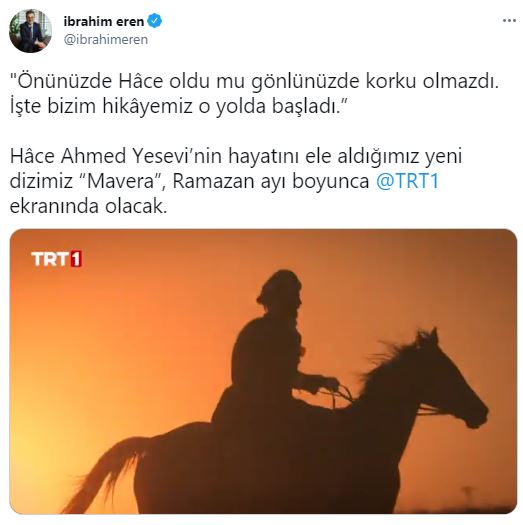523x525 pixels.
Task: Click the @ibrahimeren handle
Action: 106,40
